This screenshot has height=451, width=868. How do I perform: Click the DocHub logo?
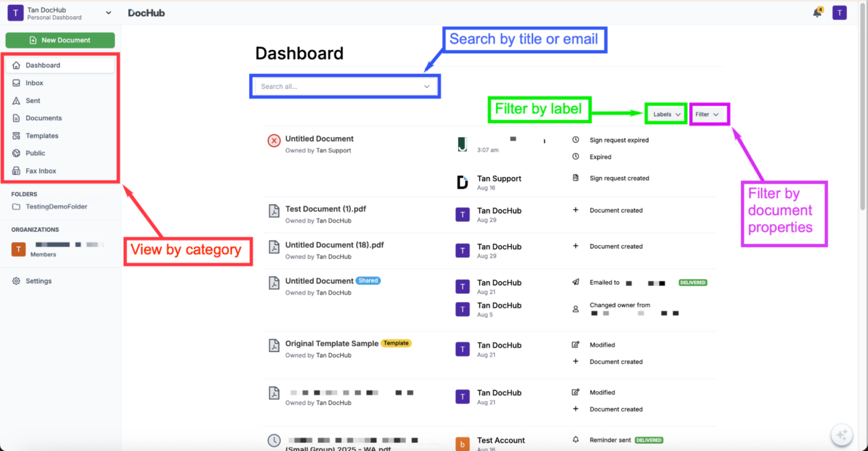point(146,12)
